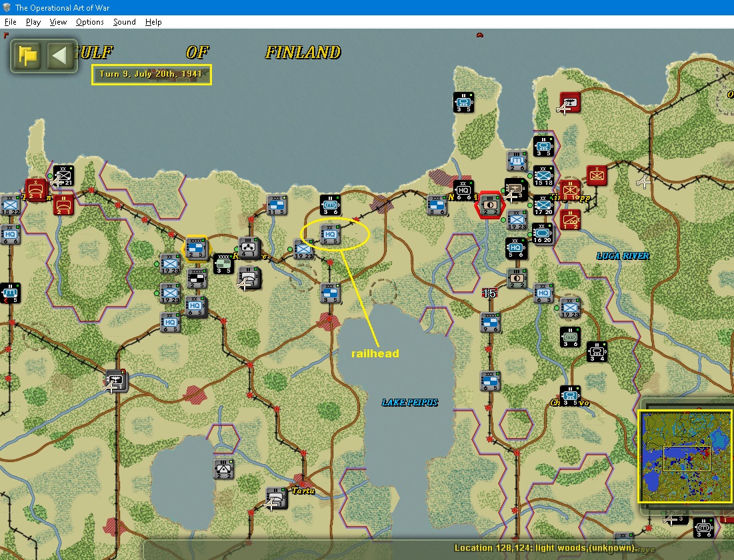Select the black unit 3-5 on the northern peninsula
The width and height of the screenshot is (734, 560).
point(463,102)
